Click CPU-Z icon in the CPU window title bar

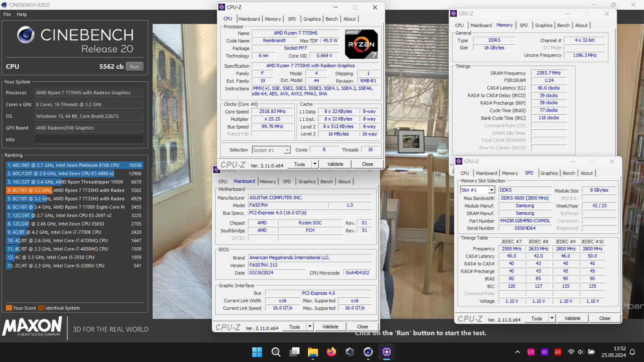222,7
